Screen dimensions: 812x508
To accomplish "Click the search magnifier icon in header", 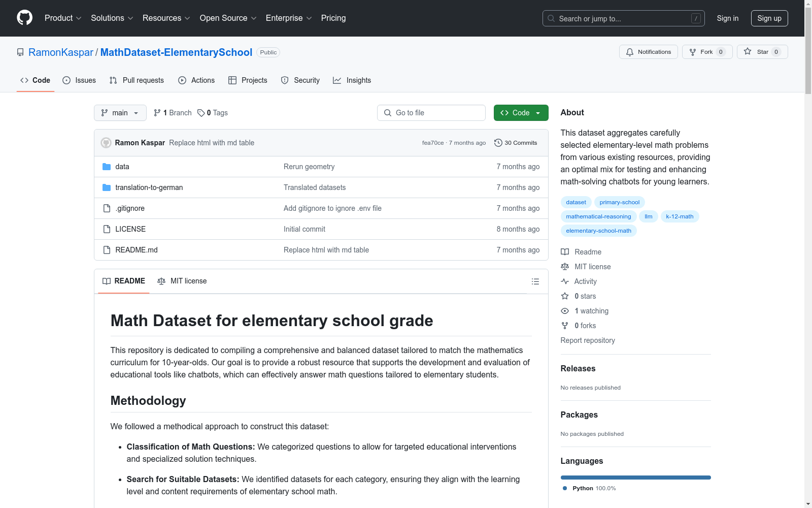I will [x=551, y=18].
